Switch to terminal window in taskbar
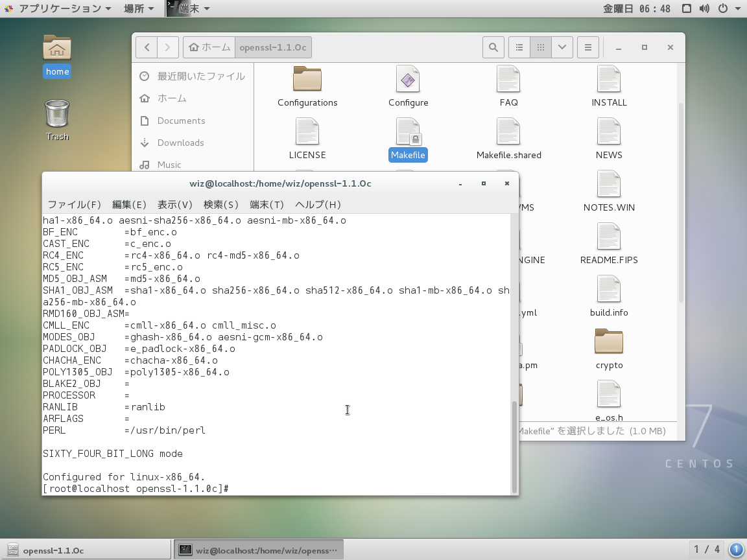Viewport: 747px width, 560px height. click(259, 550)
